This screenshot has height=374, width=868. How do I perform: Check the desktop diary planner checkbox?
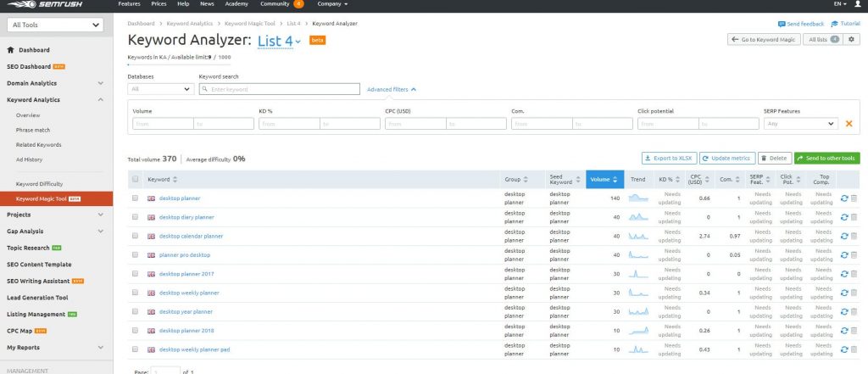(135, 216)
